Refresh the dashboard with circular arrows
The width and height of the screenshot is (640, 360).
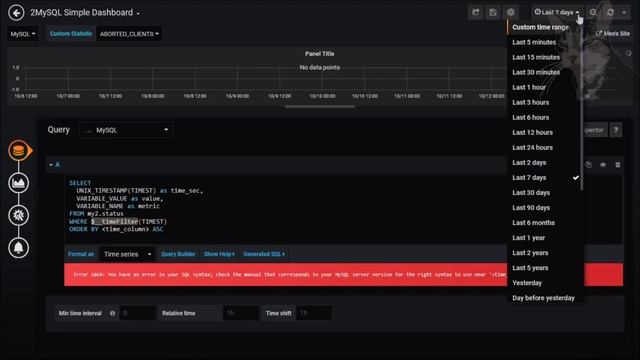tap(610, 12)
